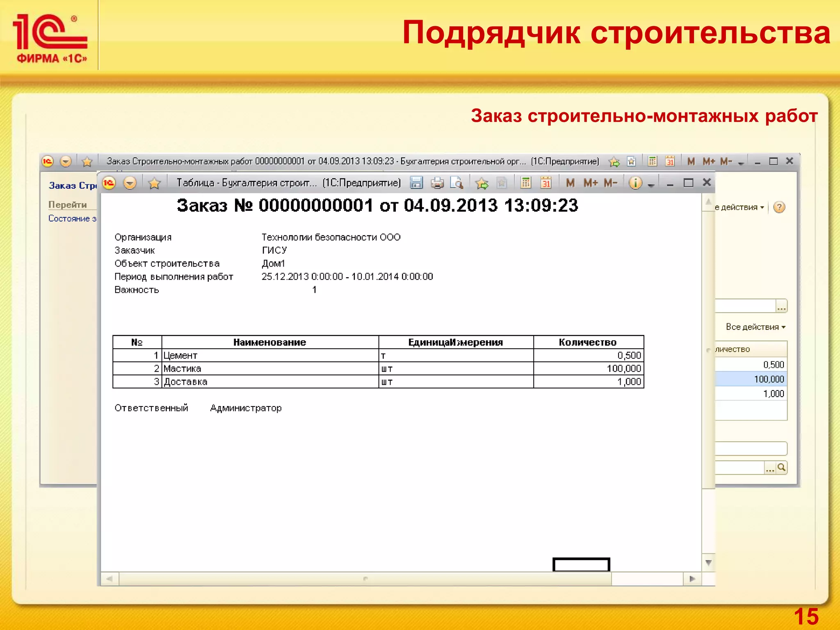Click the Save icon in the Таблица window toolbar
This screenshot has width=840, height=630.
pos(416,183)
